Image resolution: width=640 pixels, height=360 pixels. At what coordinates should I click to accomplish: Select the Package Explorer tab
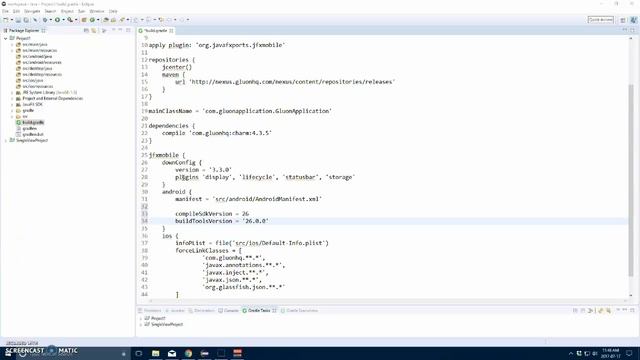pyautogui.click(x=24, y=31)
